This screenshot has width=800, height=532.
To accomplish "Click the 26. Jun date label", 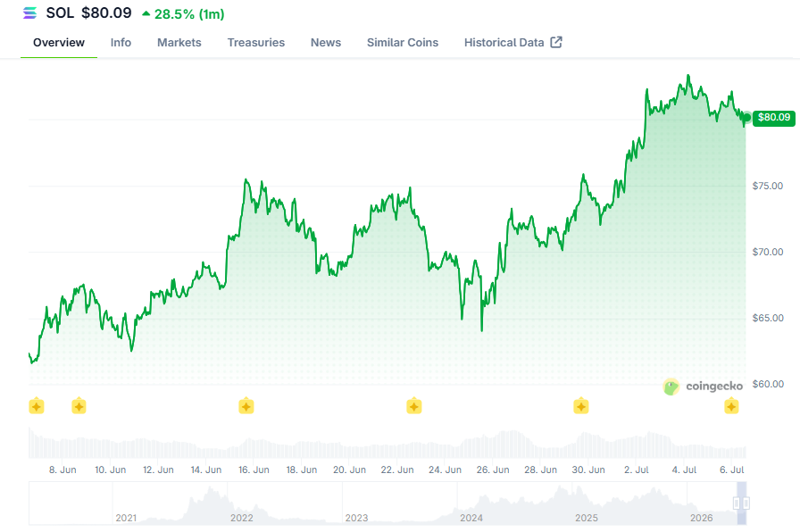I will click(493, 470).
